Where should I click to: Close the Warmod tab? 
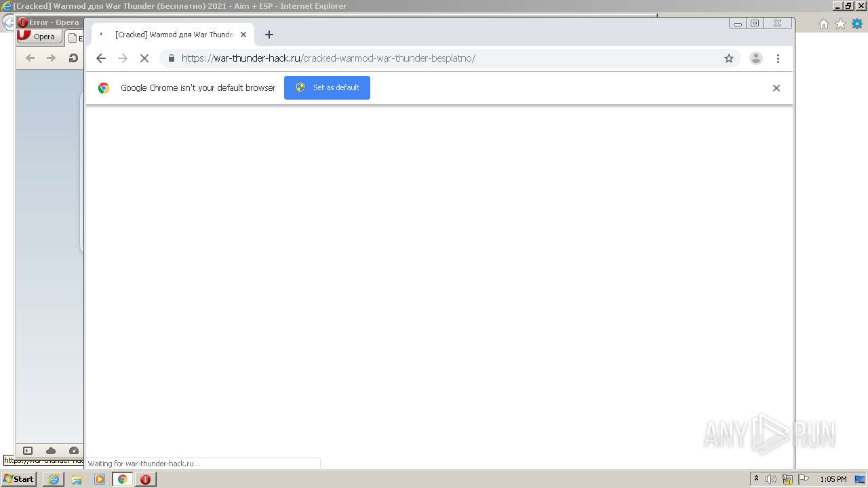(x=243, y=35)
